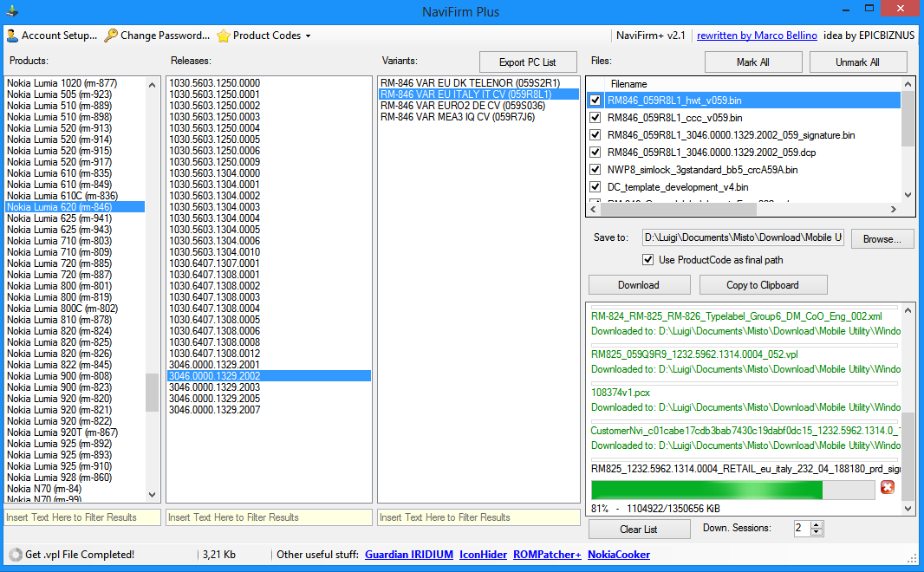Click the Products list scrollbar thumb

pyautogui.click(x=152, y=392)
